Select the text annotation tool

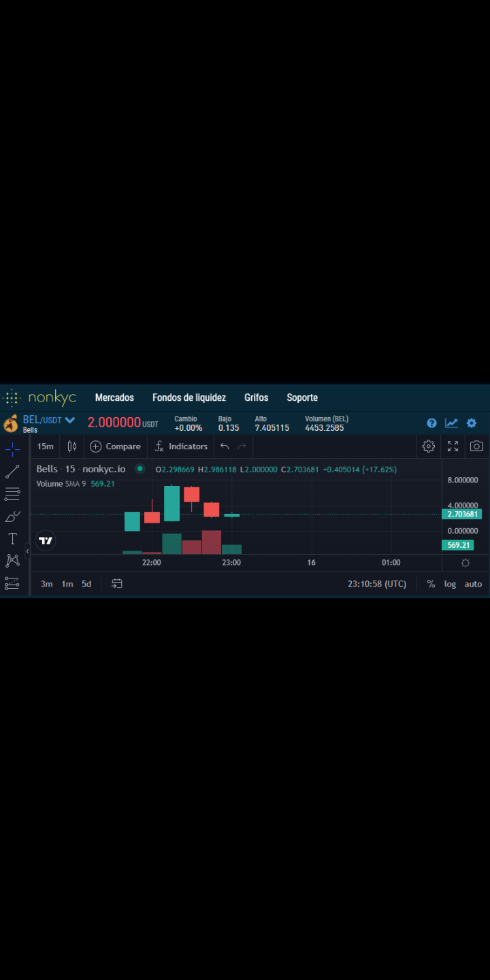pos(12,538)
